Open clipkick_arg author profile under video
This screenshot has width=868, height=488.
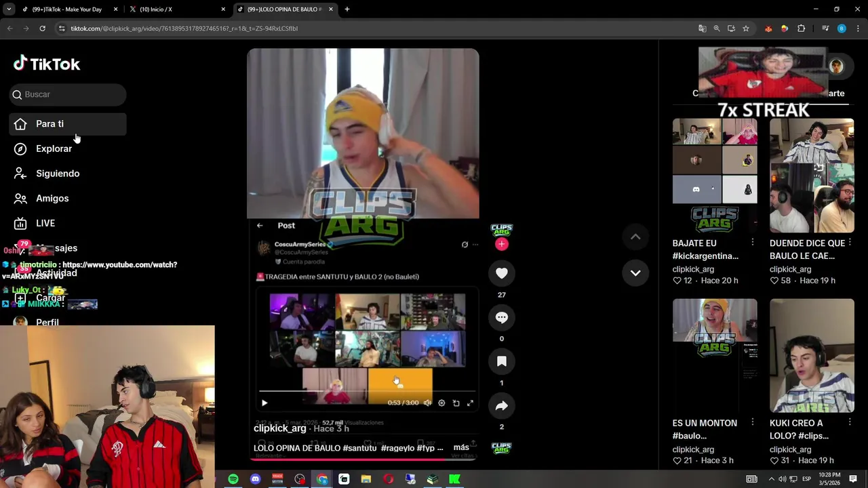[280, 428]
